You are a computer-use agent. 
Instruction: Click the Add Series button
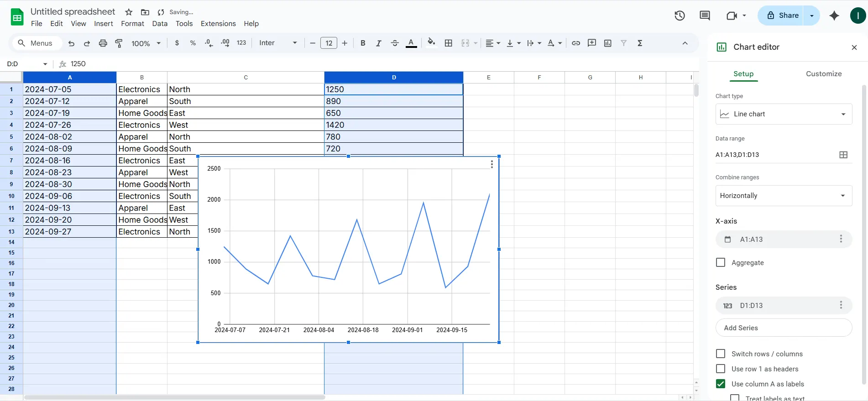(784, 328)
